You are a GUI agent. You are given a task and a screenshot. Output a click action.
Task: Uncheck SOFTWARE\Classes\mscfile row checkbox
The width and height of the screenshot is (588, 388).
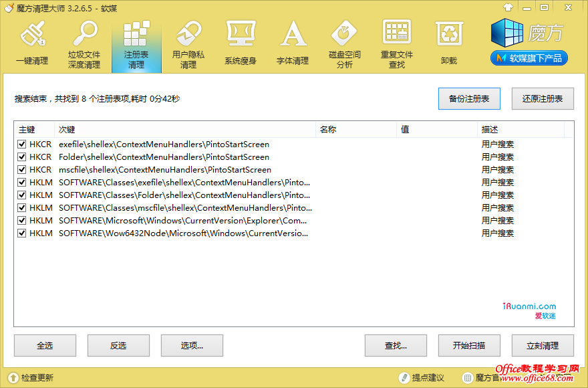point(22,207)
